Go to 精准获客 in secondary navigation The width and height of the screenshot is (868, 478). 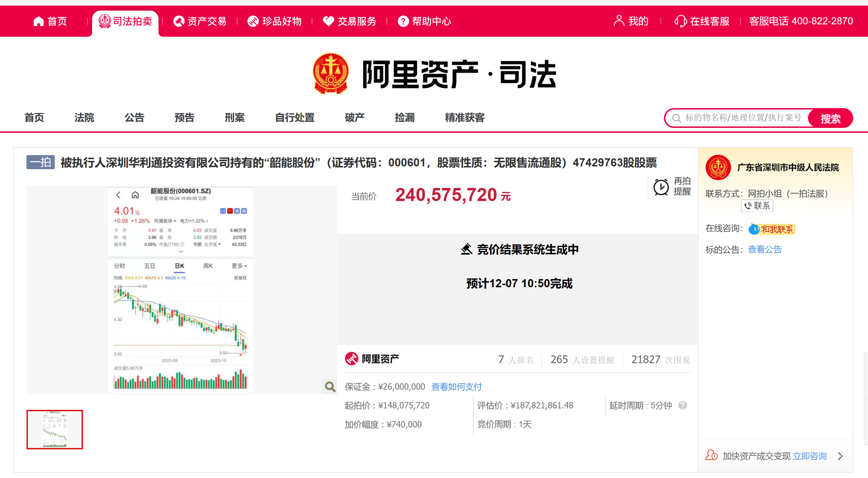[465, 117]
